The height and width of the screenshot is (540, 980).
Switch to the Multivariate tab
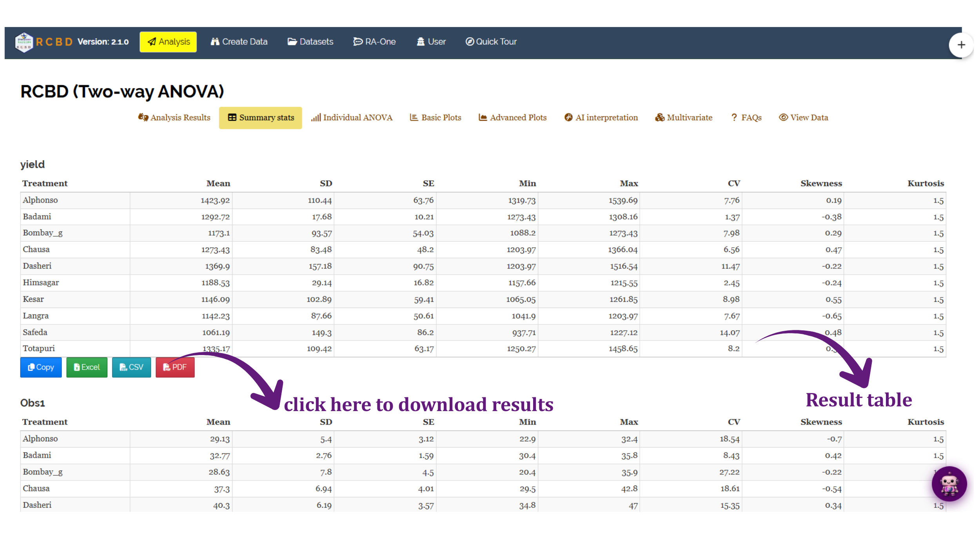(684, 118)
